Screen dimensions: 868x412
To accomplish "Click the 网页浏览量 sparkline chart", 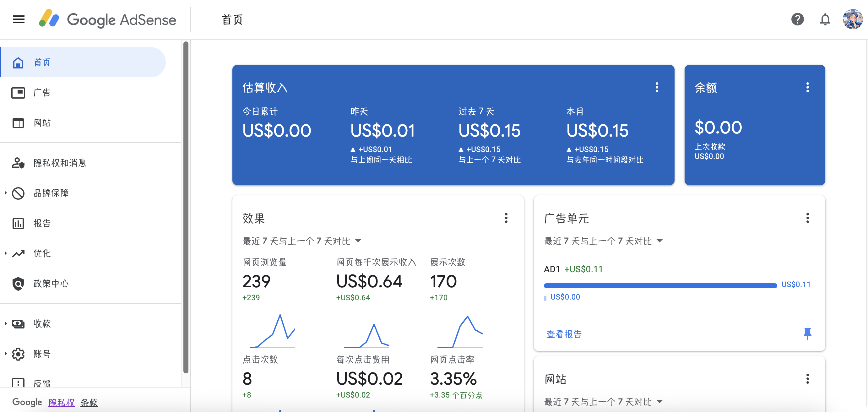I will coord(272,331).
